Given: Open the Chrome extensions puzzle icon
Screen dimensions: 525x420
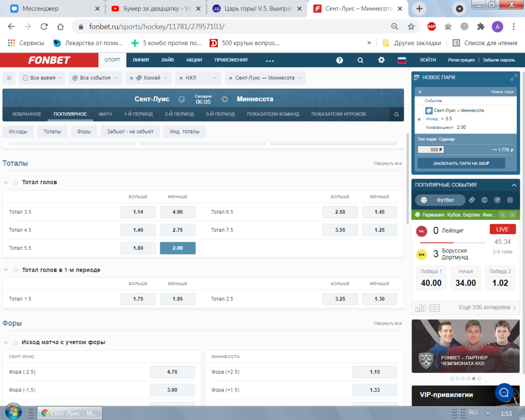Looking at the screenshot, I should coord(481,26).
